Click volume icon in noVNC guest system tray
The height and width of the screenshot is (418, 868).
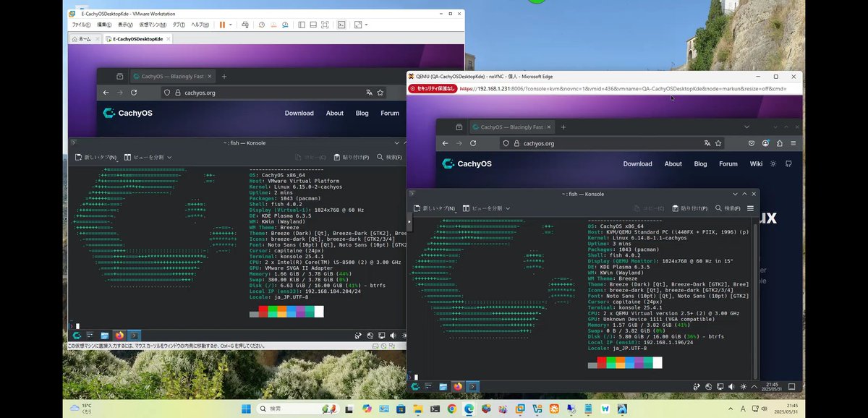coord(731,386)
